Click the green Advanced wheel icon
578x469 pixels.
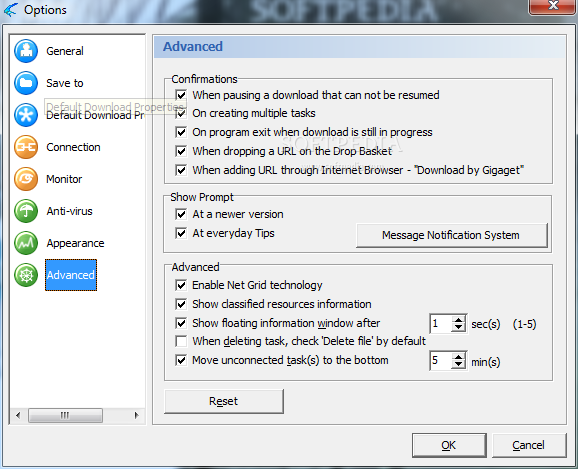point(26,275)
